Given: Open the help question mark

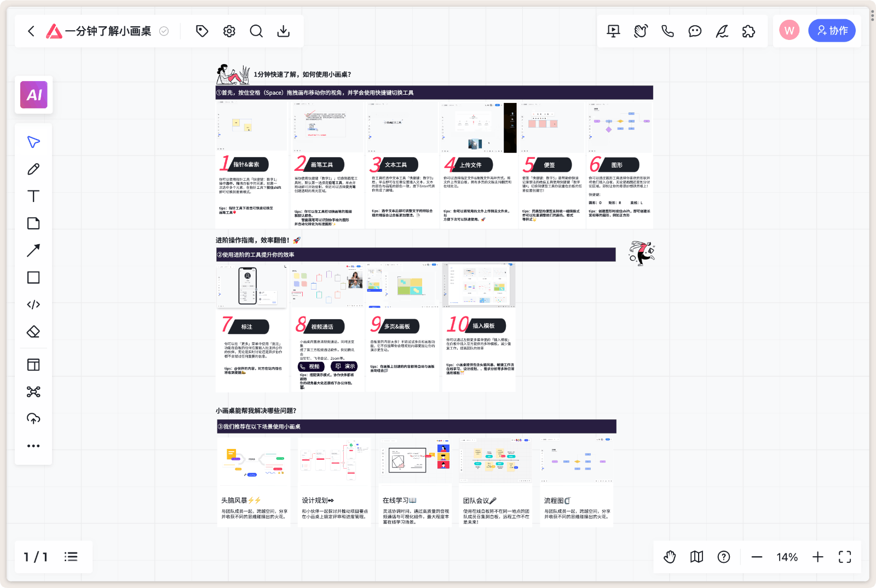Looking at the screenshot, I should [724, 557].
